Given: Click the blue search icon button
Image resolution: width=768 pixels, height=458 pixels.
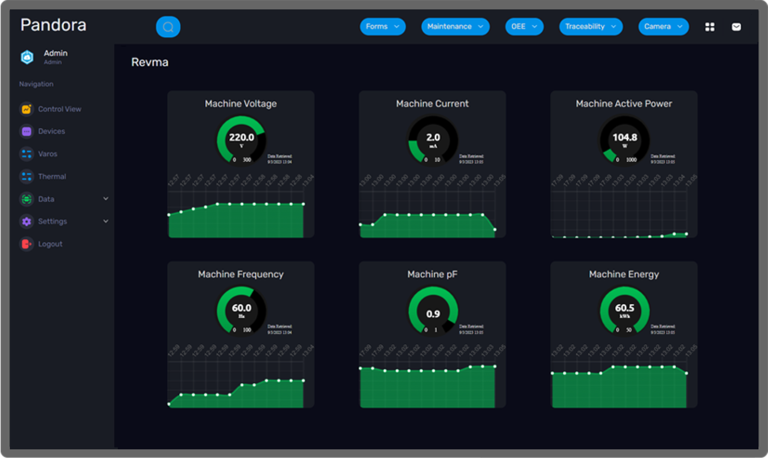Looking at the screenshot, I should 168,27.
